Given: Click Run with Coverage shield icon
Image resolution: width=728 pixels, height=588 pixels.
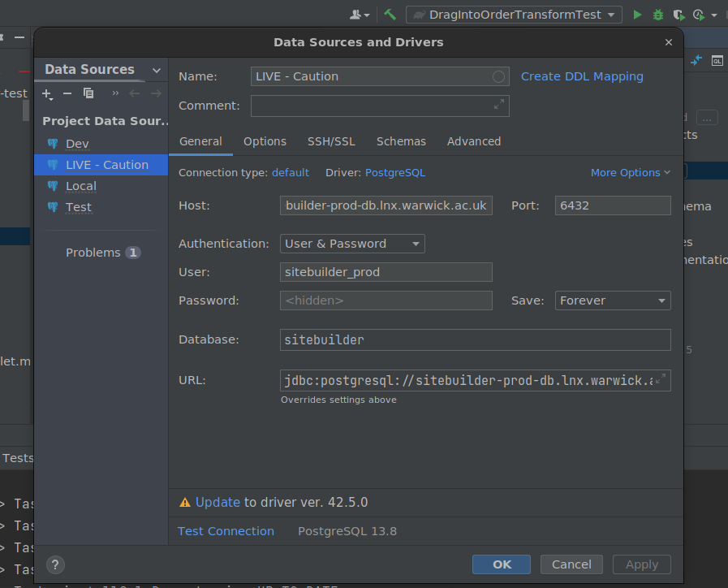Looking at the screenshot, I should [x=678, y=15].
